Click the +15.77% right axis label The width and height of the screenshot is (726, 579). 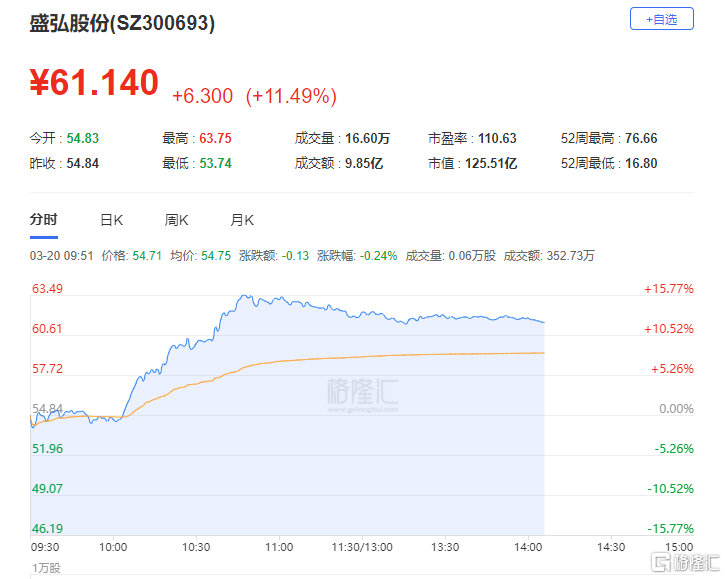point(668,289)
